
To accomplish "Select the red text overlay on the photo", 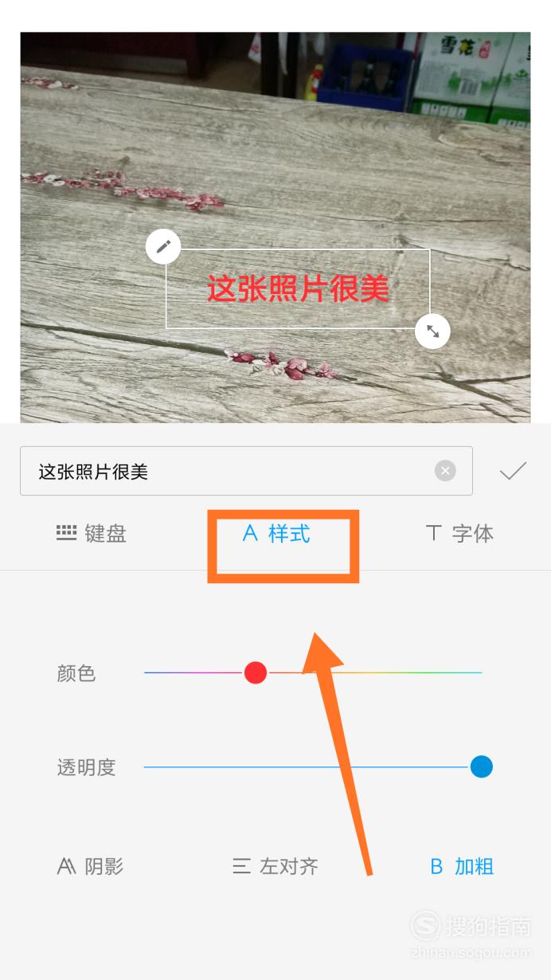I will pos(298,288).
